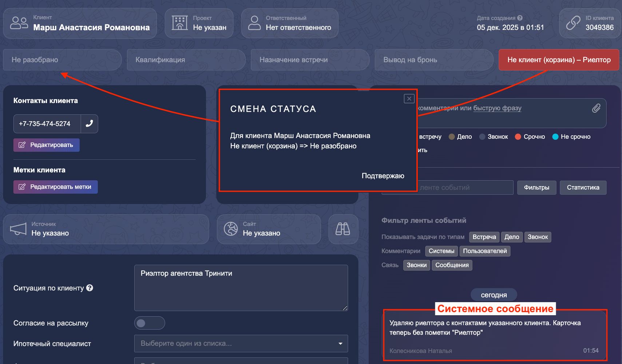Toggle the Согласие на рассылку switch
Screen dimensions: 622x364
150,323
